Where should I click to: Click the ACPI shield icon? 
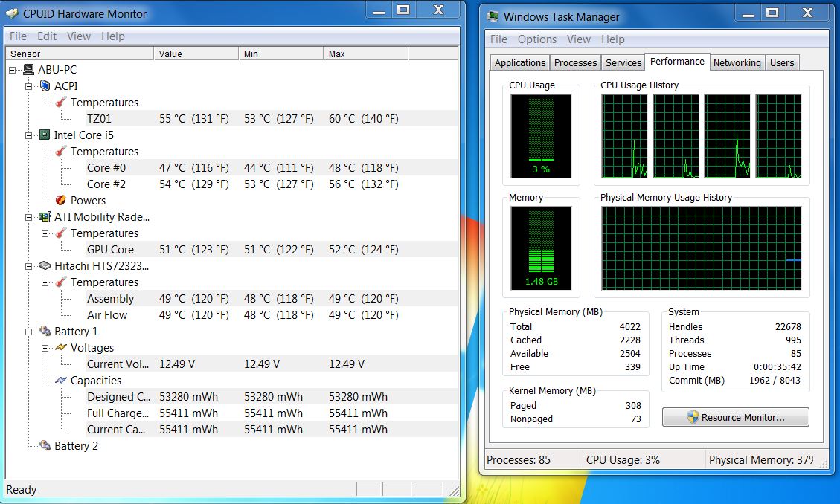click(x=45, y=85)
